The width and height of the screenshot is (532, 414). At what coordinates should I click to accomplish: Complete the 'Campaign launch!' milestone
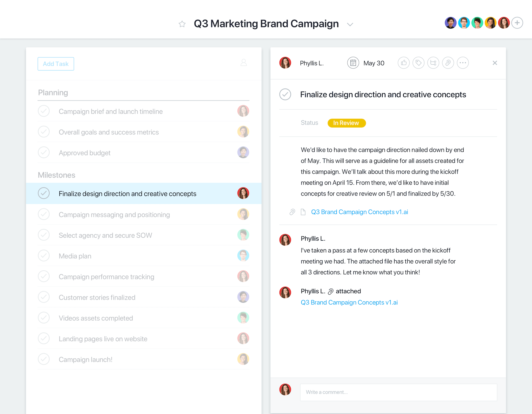(x=44, y=359)
